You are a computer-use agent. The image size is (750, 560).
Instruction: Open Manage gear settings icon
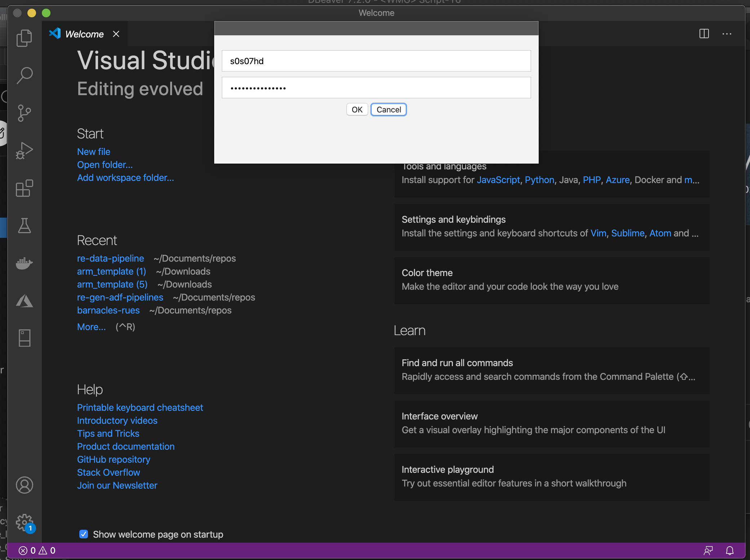(24, 522)
